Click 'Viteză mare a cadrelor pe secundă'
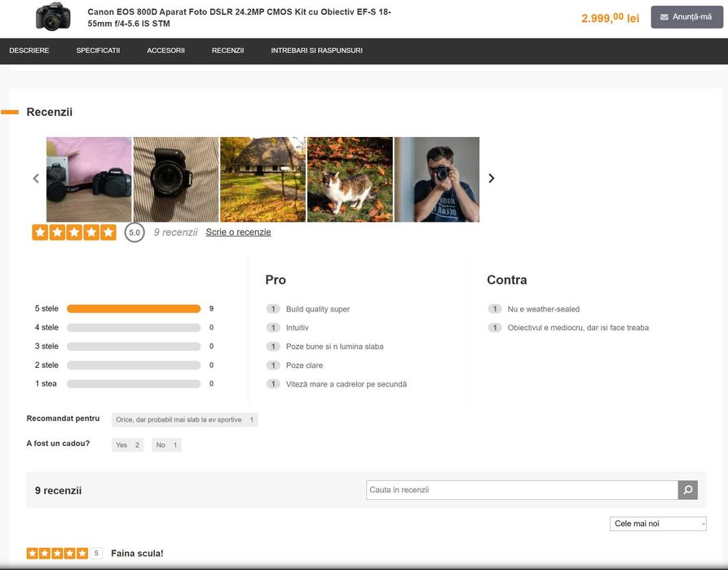This screenshot has width=728, height=570. click(x=346, y=384)
